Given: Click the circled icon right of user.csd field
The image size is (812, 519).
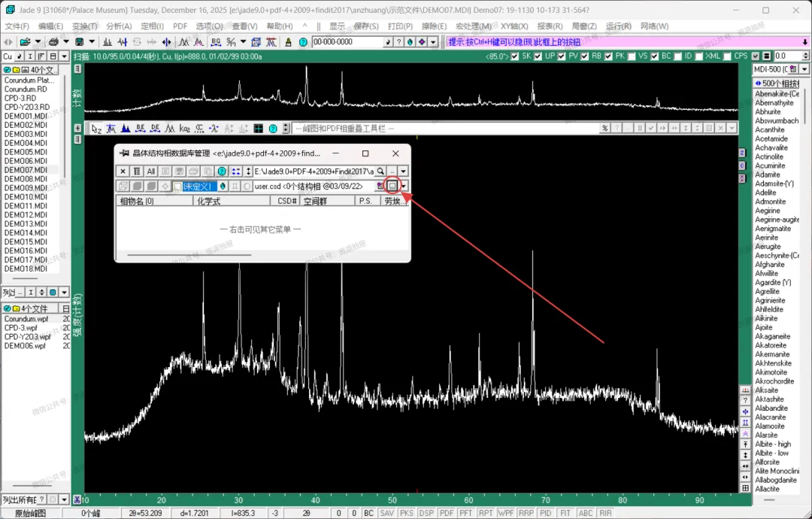Looking at the screenshot, I should tap(392, 186).
